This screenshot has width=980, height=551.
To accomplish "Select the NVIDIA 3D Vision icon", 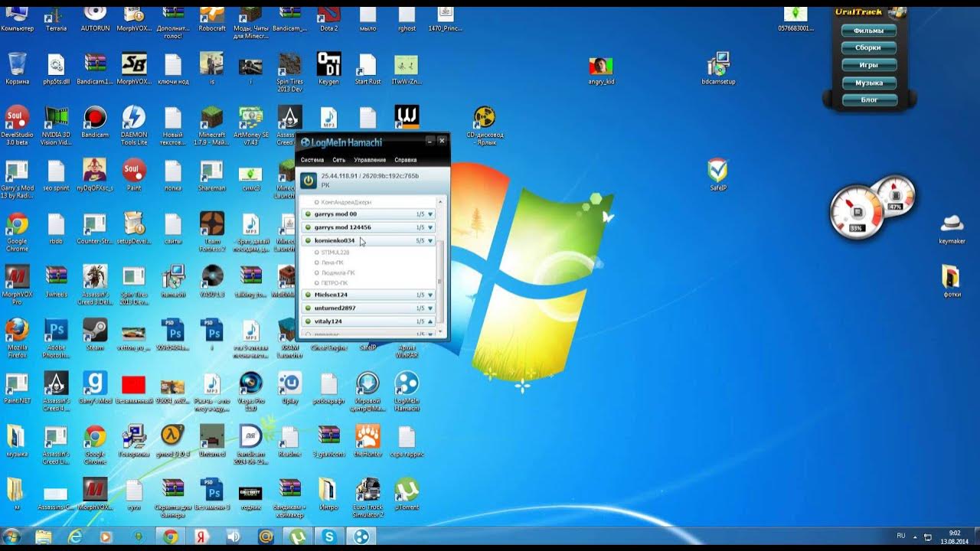I will [x=56, y=125].
